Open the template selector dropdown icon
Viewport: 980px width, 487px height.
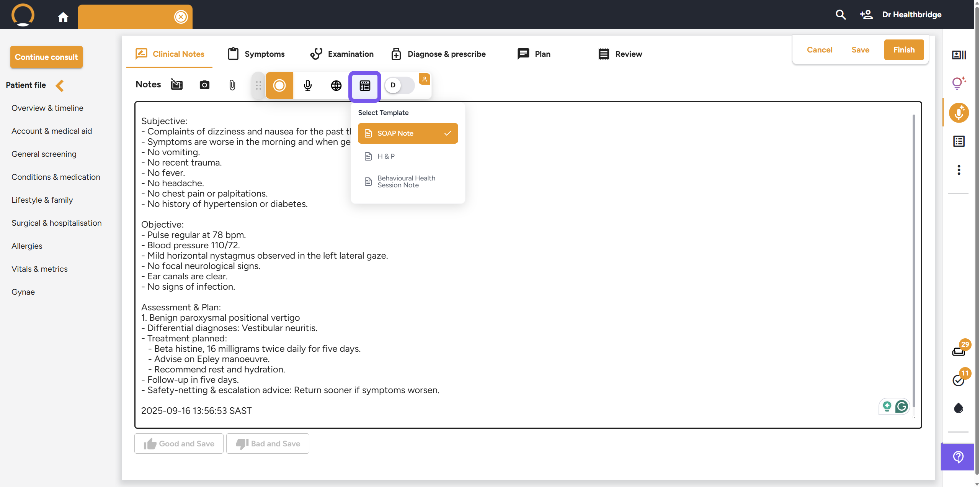[365, 86]
